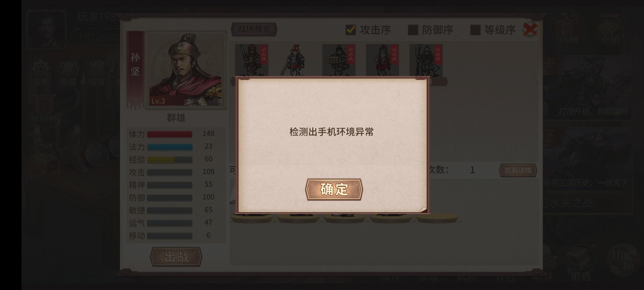
Task: Enable the 等级序 sort checkbox
Action: click(x=475, y=30)
